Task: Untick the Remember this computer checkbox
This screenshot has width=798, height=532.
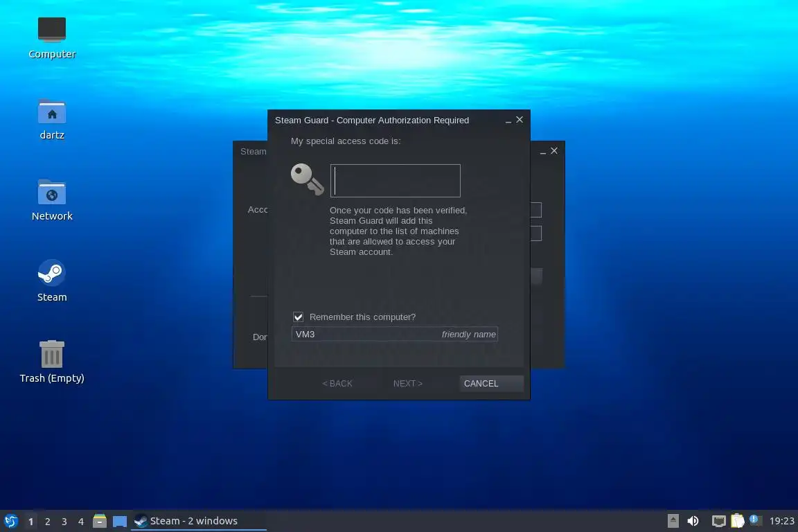Action: click(299, 317)
